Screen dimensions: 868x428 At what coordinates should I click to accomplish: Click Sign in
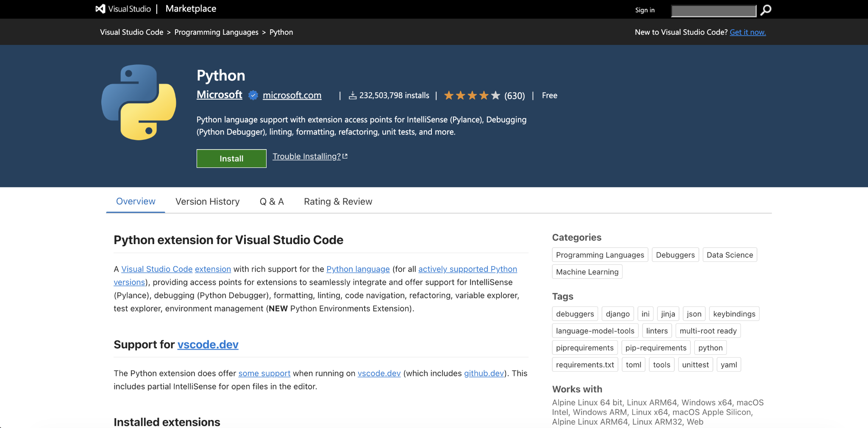pyautogui.click(x=645, y=10)
